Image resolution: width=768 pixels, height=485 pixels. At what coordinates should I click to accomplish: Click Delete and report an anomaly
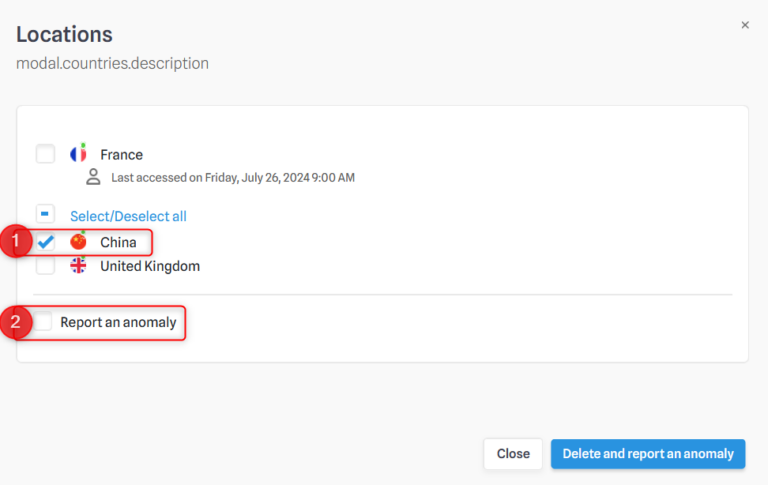coord(648,454)
